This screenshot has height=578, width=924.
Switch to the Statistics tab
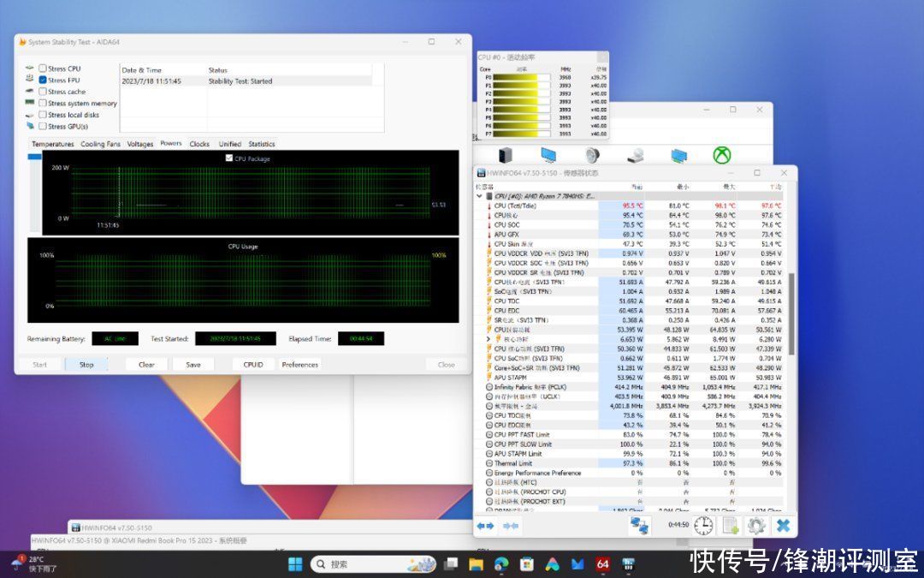(x=262, y=144)
